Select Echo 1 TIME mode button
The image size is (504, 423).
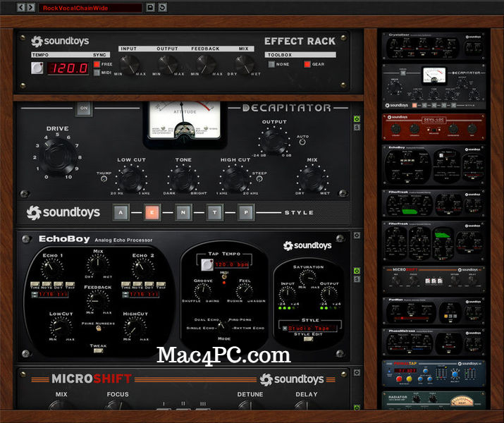click(x=35, y=284)
